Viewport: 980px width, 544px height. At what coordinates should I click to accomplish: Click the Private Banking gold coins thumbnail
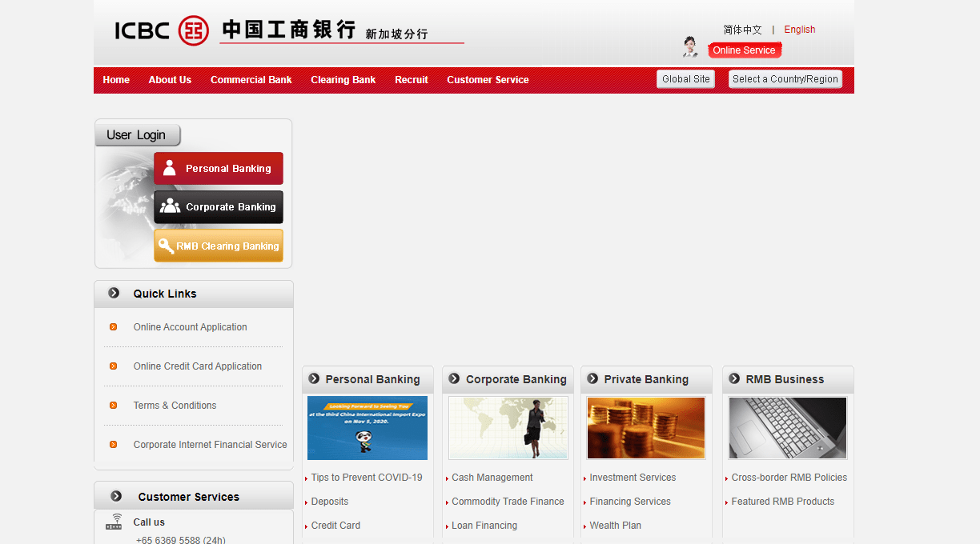pyautogui.click(x=646, y=428)
